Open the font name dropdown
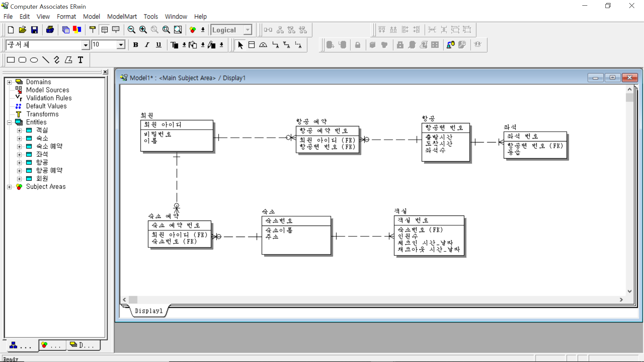Viewport: 644px width, 362px height. click(86, 45)
